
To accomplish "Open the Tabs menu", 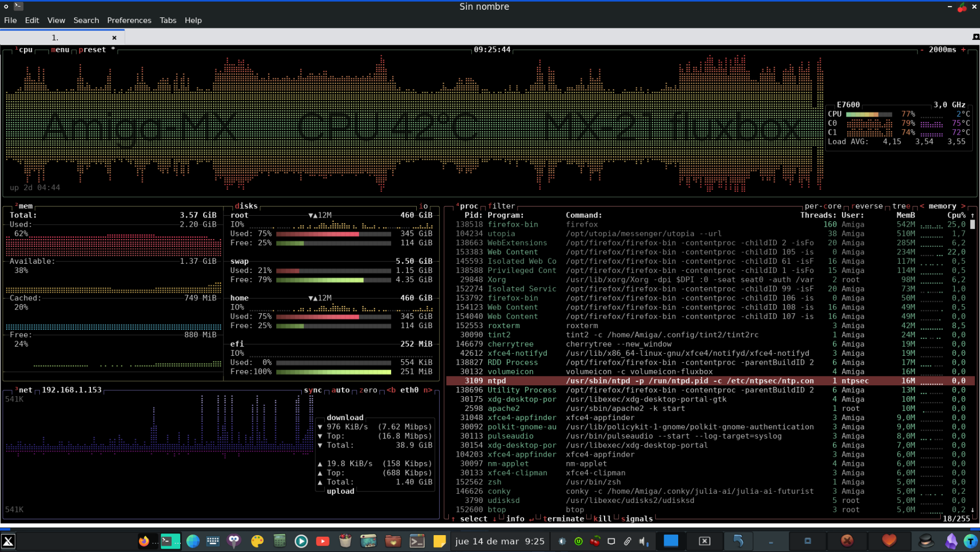I will (x=168, y=20).
